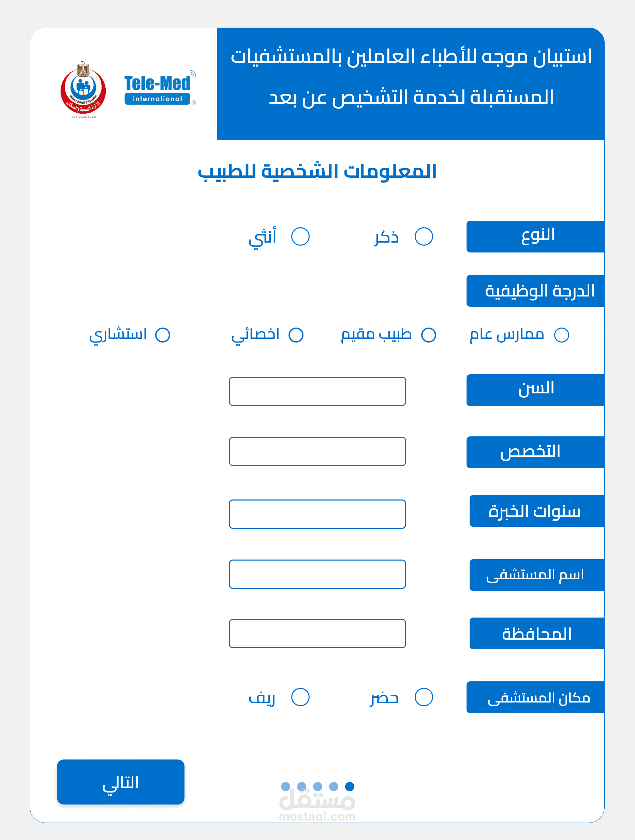
Task: Select اخصائي occupational degree option
Action: 296,335
